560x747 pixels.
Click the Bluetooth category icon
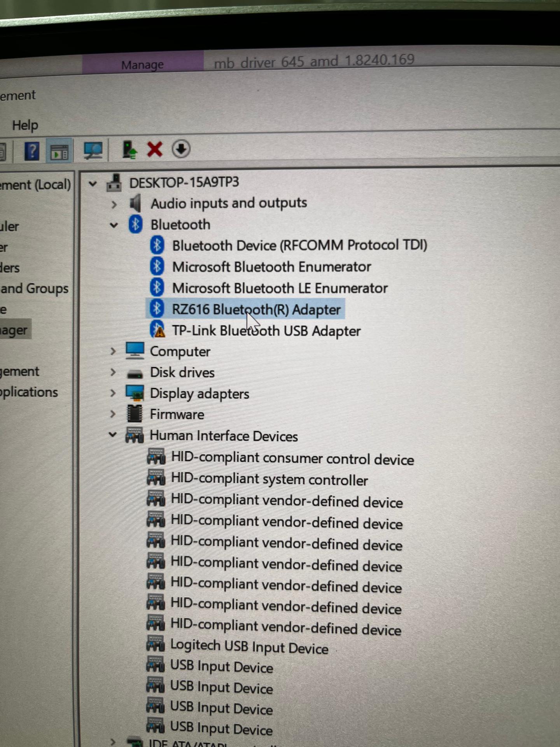135,224
